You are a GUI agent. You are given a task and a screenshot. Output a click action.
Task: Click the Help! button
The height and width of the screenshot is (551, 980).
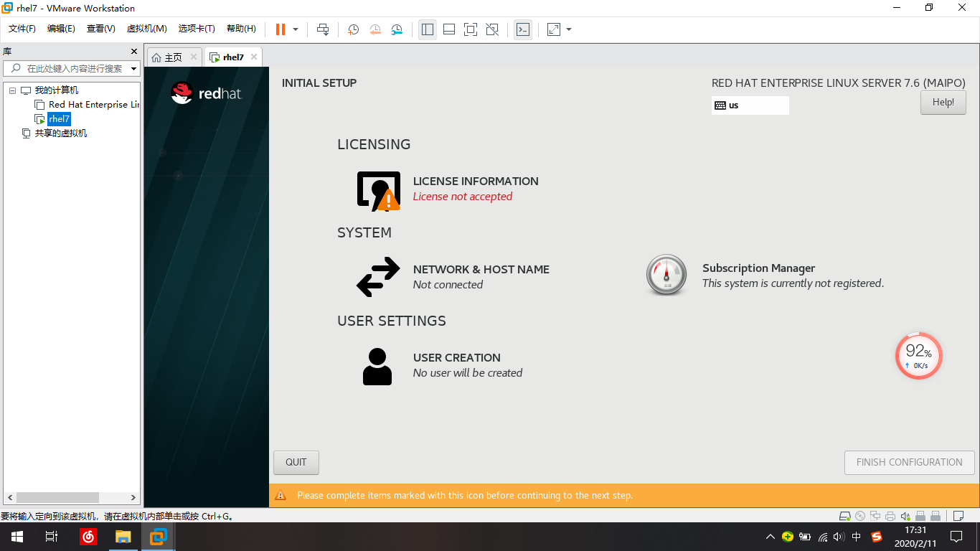pos(943,103)
